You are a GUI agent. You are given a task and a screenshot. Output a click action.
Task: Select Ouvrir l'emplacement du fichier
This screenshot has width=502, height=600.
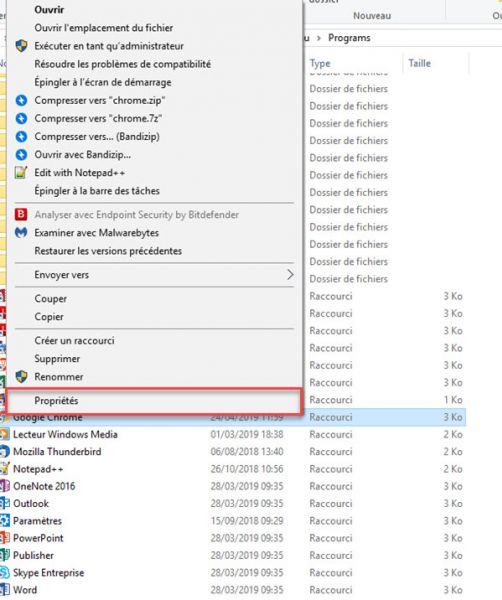pyautogui.click(x=104, y=28)
